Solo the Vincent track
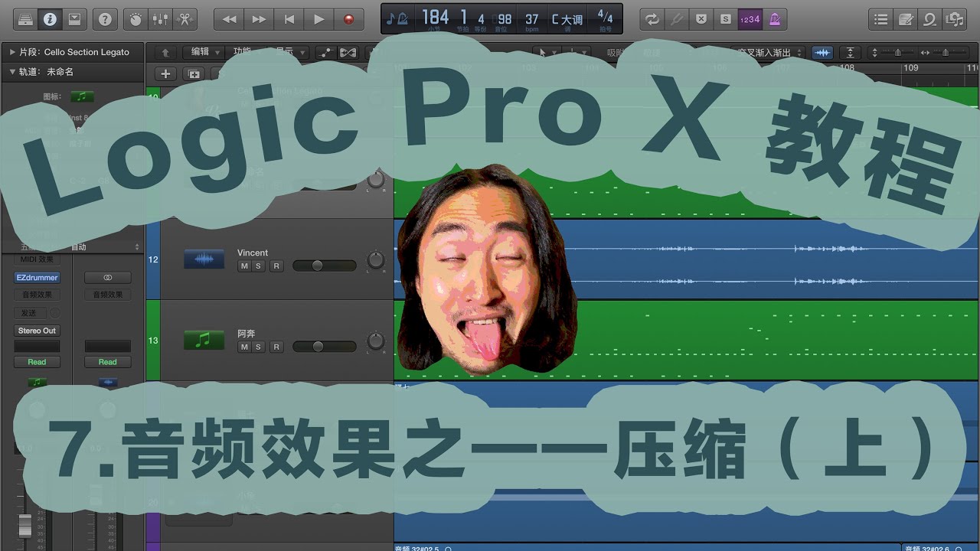The height and width of the screenshot is (551, 980). 258,266
